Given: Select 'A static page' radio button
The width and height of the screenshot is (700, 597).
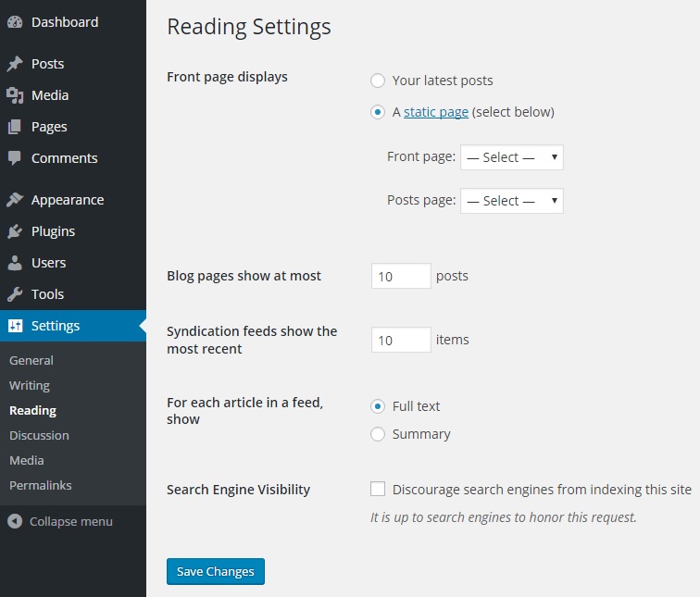Looking at the screenshot, I should click(378, 112).
